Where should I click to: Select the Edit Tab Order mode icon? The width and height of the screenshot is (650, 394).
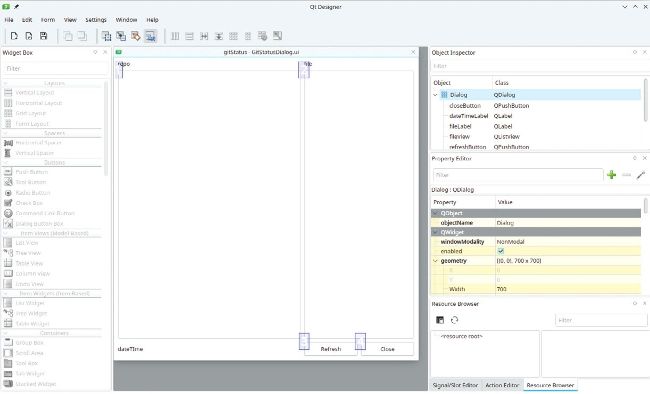click(x=150, y=36)
